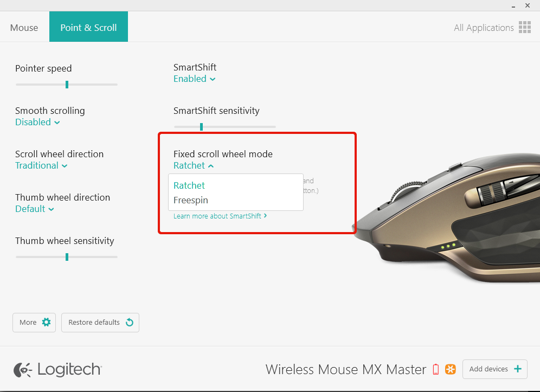This screenshot has height=392, width=540.
Task: Choose Freespin from the dropdown list
Action: [190, 201]
